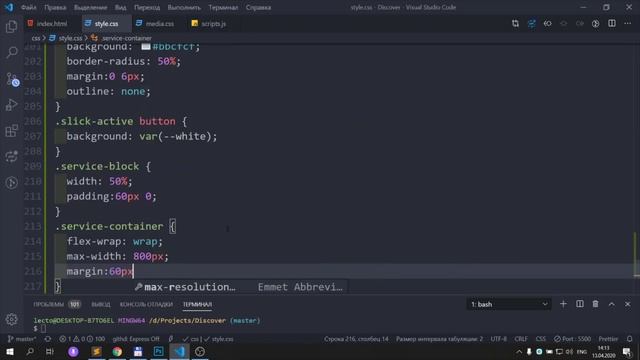Open the Выделение menu

[90, 7]
